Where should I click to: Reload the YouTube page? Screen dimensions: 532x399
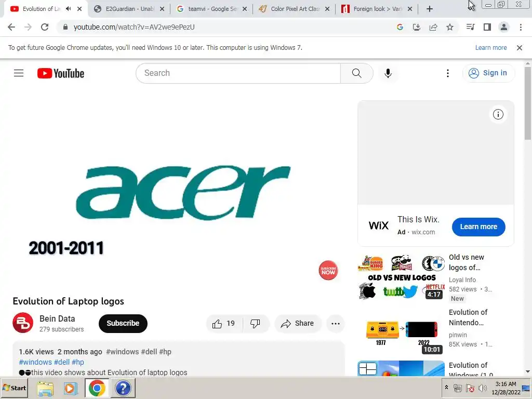coord(45,27)
